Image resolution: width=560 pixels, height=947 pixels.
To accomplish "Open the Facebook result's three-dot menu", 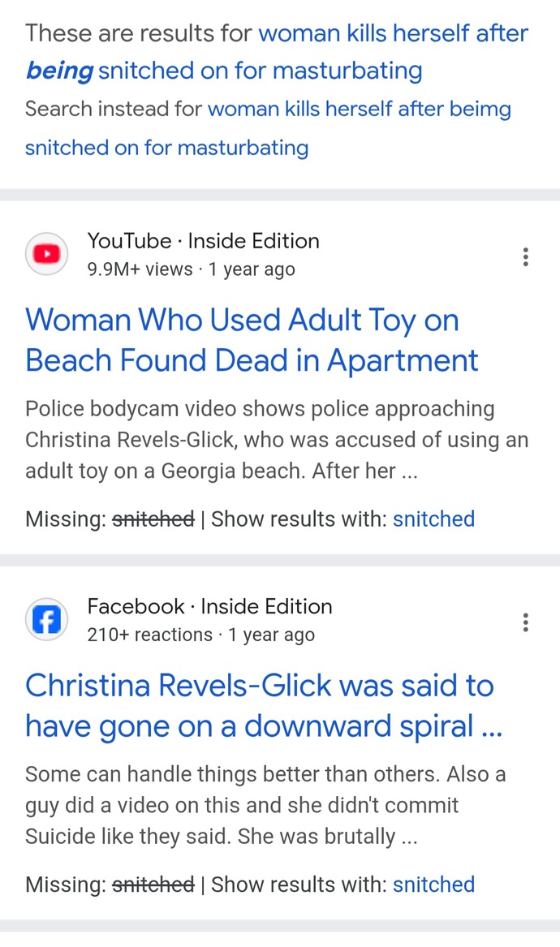I will click(x=526, y=622).
